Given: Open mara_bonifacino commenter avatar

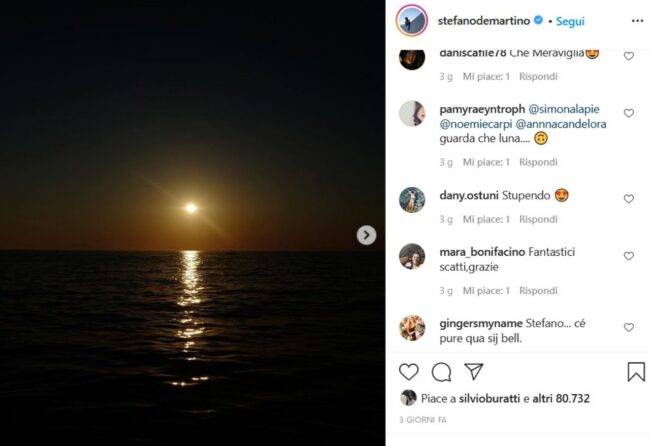Looking at the screenshot, I should click(x=412, y=256).
